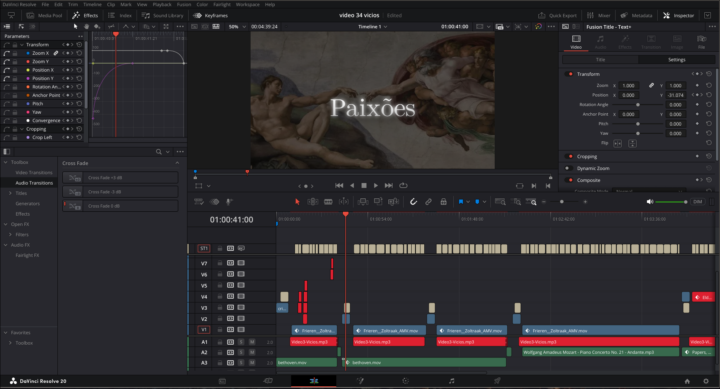
Task: Toggle the Composite enable switch
Action: tap(569, 180)
